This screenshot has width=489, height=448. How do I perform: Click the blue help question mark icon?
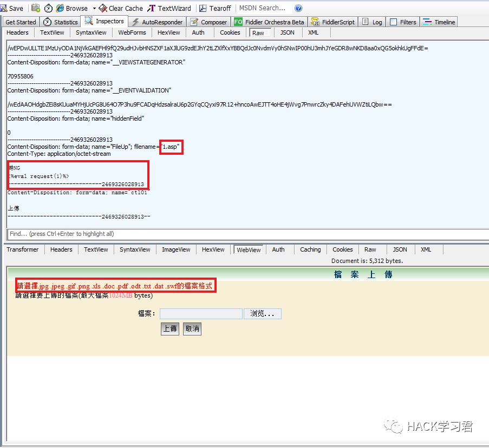coord(298,8)
